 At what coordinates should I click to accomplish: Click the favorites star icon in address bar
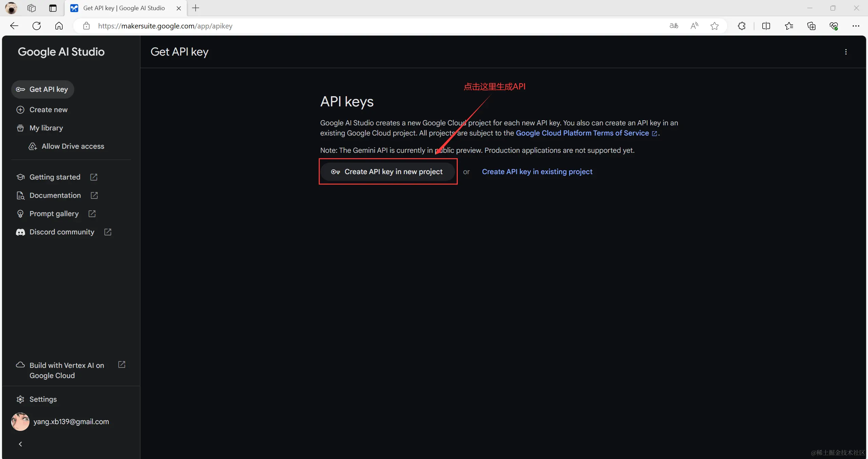point(714,26)
